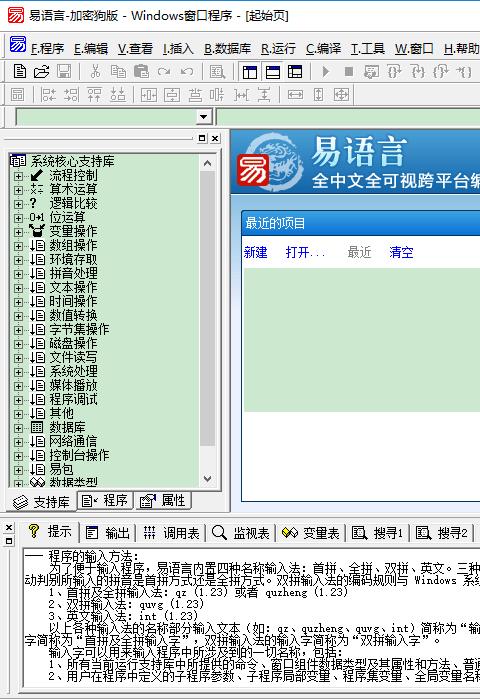The width and height of the screenshot is (480, 700).
Task: Click the Run play icon
Action: click(x=326, y=71)
